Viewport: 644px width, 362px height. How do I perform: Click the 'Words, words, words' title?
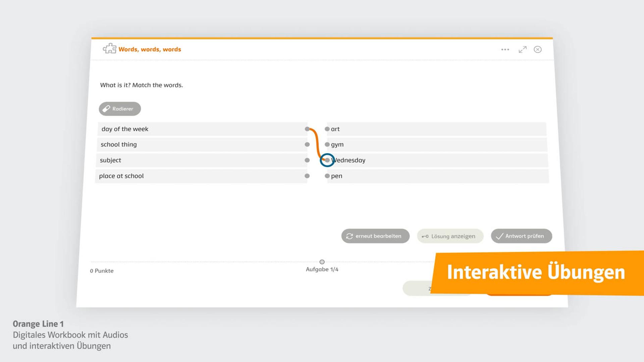pyautogui.click(x=150, y=49)
